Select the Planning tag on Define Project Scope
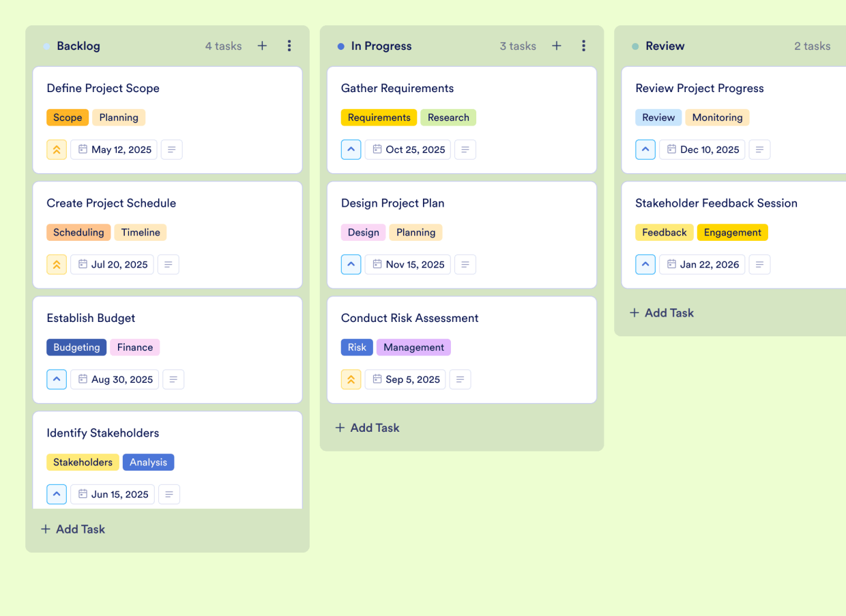 119,117
